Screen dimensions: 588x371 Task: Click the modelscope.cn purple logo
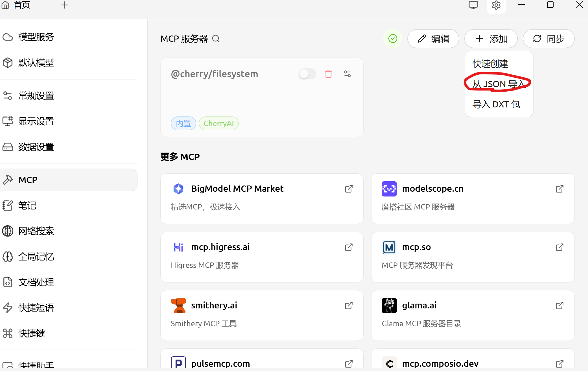click(389, 189)
